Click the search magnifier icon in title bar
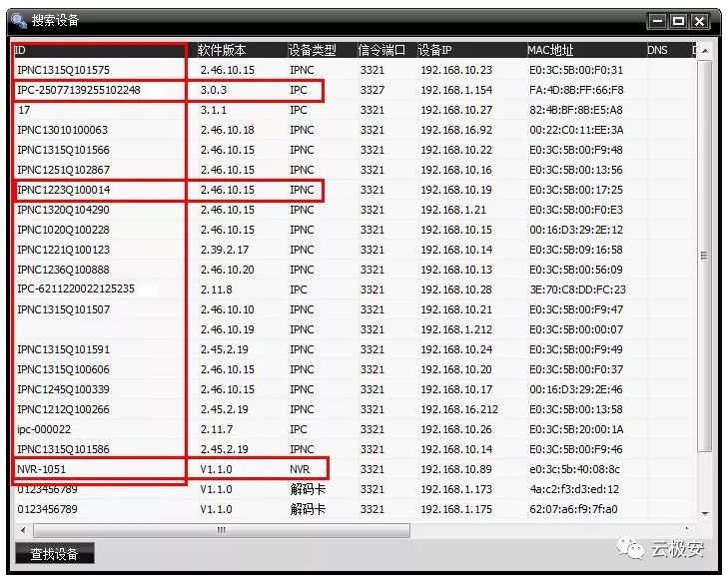The width and height of the screenshot is (728, 581). 19,20
